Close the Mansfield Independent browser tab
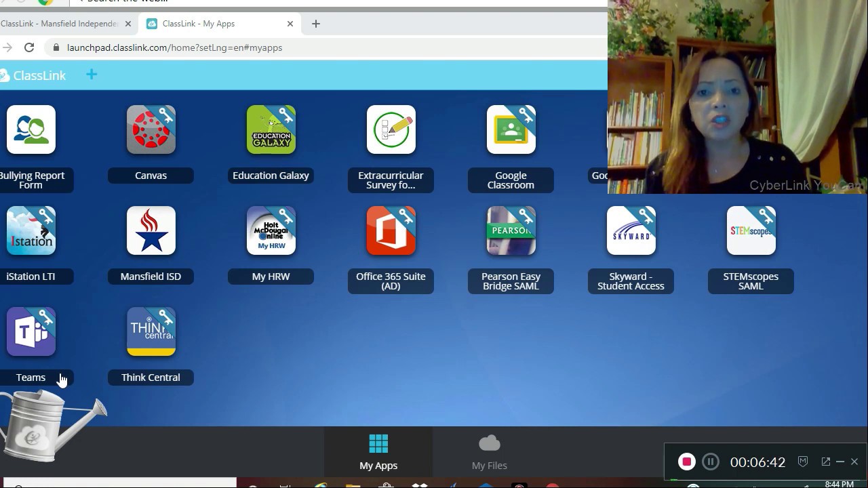868x488 pixels. coord(128,24)
